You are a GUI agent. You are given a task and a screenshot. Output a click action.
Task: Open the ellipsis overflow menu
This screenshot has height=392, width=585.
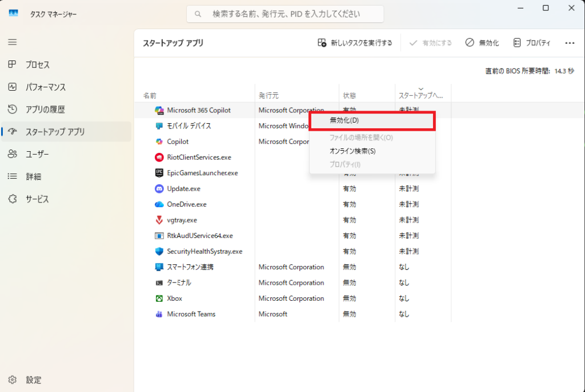[570, 43]
